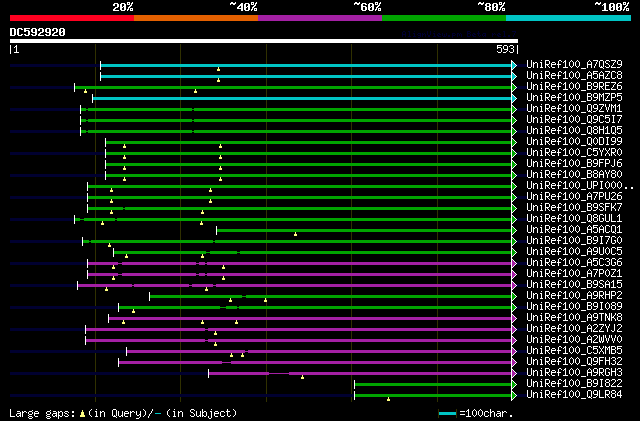Click the purple end arrow on the A5C3G6 row

(514, 264)
